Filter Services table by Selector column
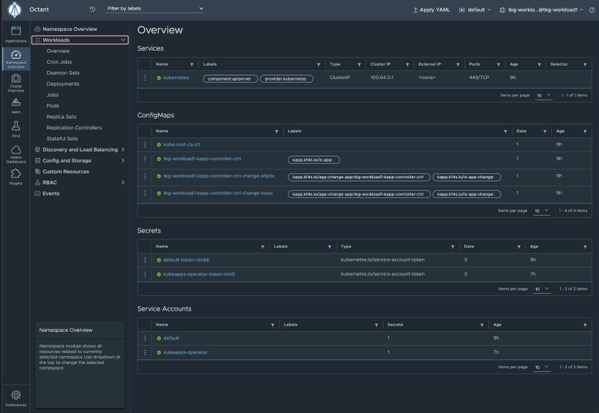Viewport: 599px width, 413px height. pyautogui.click(x=585, y=65)
